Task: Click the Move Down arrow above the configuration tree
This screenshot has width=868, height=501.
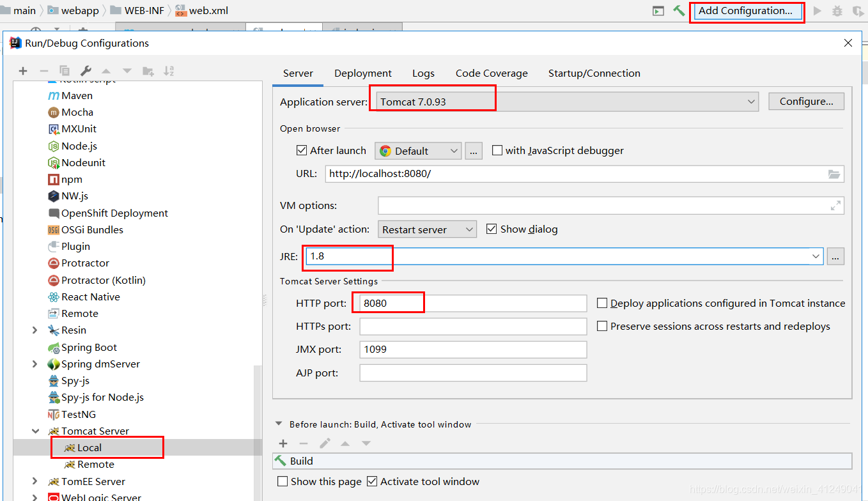Action: (x=127, y=71)
